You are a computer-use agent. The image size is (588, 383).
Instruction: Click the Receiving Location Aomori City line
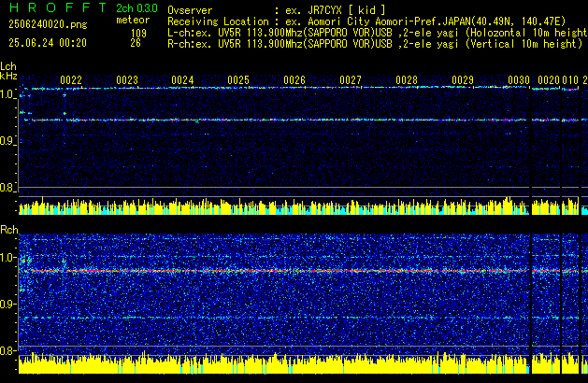(366, 21)
